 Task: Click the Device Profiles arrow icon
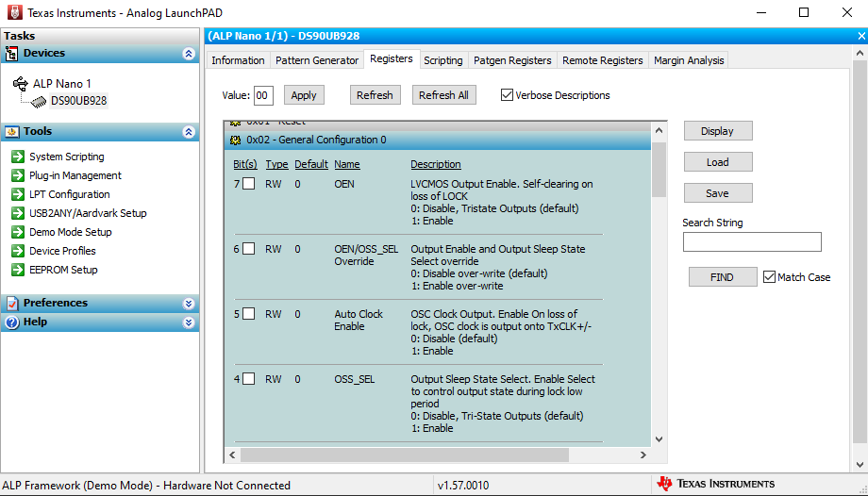click(18, 251)
